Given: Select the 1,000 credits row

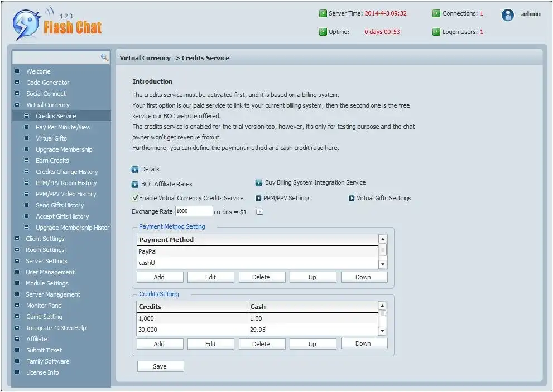Looking at the screenshot, I should [257, 318].
